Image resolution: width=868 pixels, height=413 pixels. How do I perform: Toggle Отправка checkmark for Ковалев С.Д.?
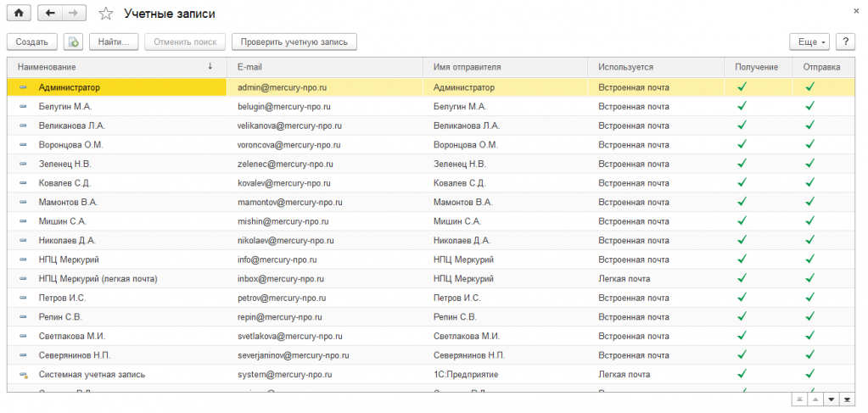point(809,182)
